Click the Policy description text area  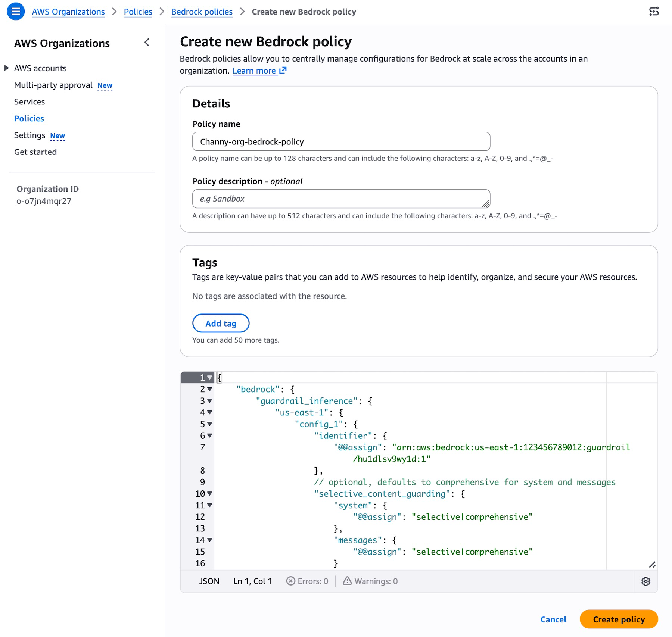pos(340,199)
